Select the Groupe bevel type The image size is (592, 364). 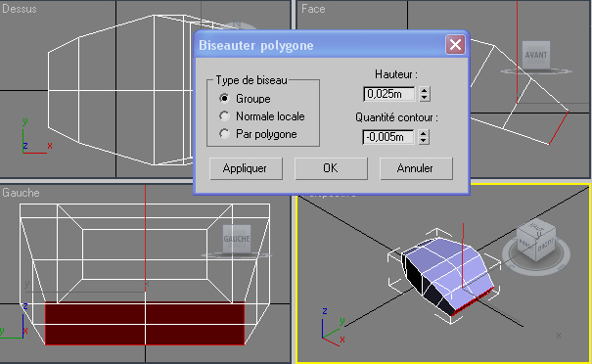(225, 99)
